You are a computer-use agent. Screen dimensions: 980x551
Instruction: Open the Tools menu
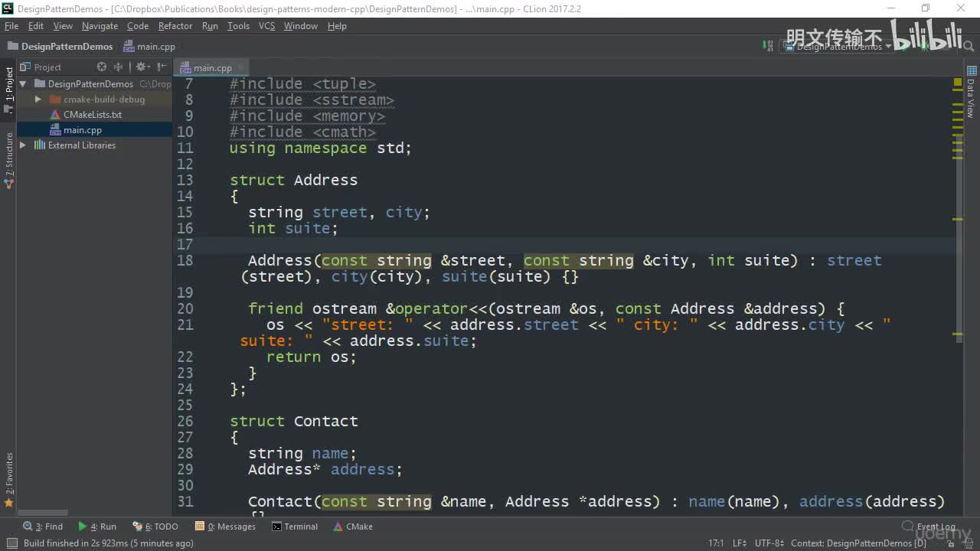(238, 26)
